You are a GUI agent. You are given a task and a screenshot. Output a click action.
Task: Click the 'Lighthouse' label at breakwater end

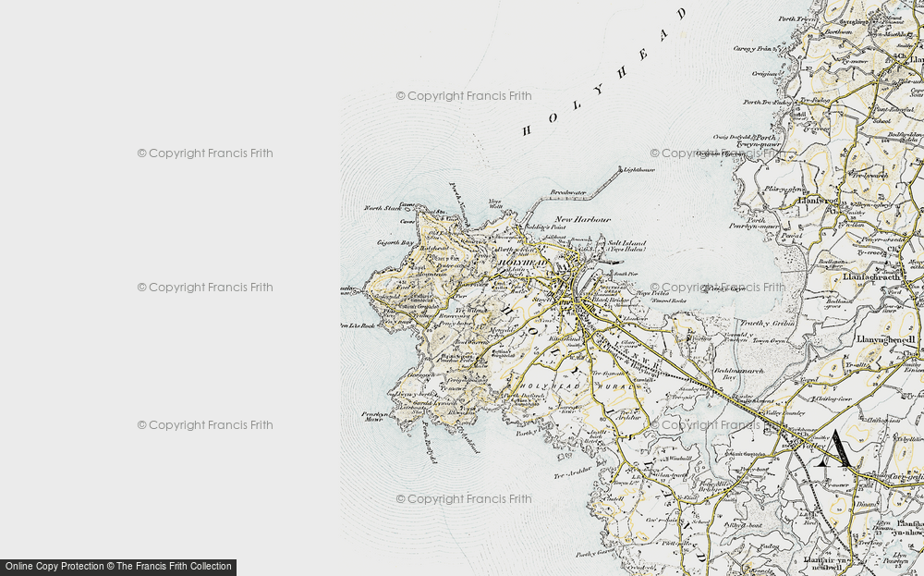coord(638,170)
